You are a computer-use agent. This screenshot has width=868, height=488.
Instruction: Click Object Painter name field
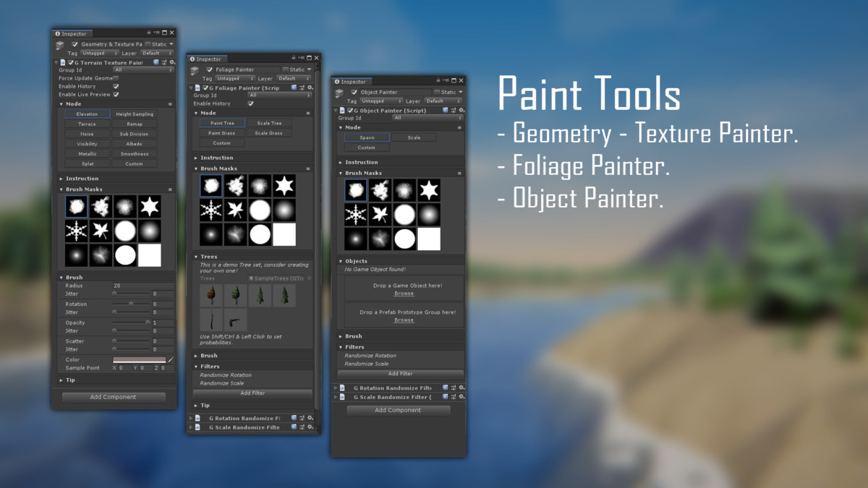coord(395,92)
